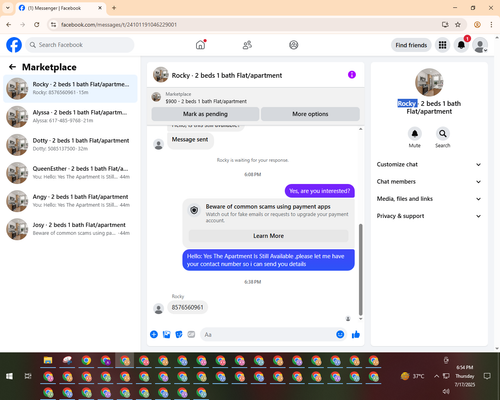Open the tab search dropdown arrow
The image size is (500, 400).
pyautogui.click(x=8, y=8)
